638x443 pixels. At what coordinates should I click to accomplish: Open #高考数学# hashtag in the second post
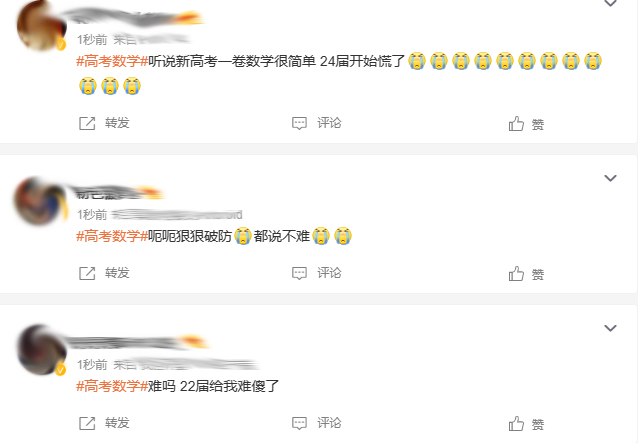pos(112,236)
